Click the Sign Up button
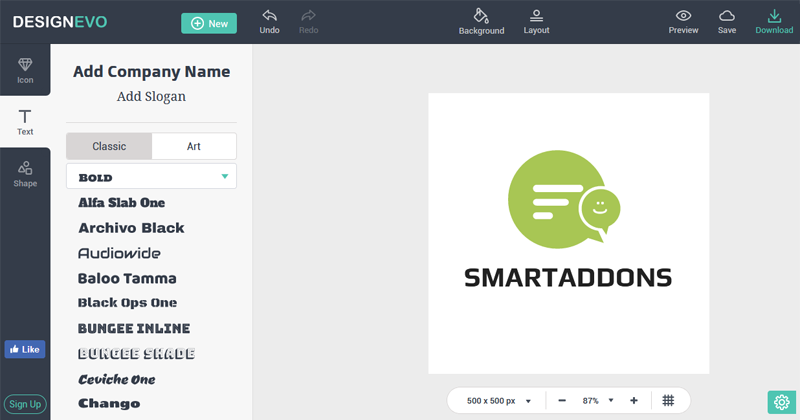 click(25, 404)
